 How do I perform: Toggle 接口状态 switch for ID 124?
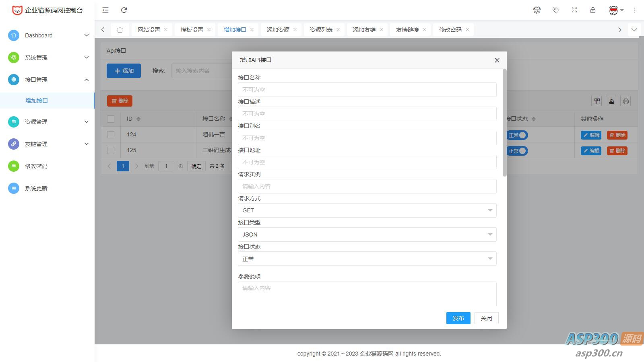[517, 135]
